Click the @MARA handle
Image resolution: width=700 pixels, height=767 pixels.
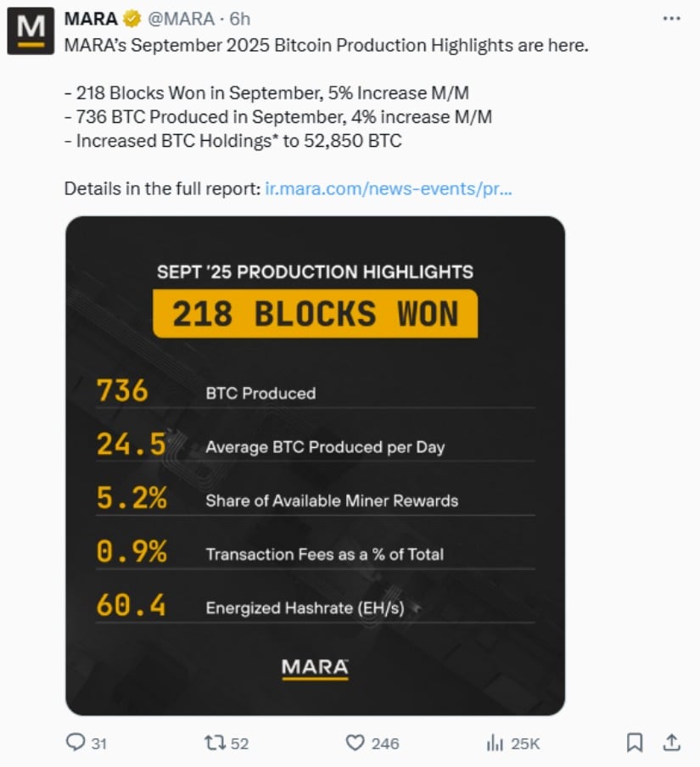181,19
